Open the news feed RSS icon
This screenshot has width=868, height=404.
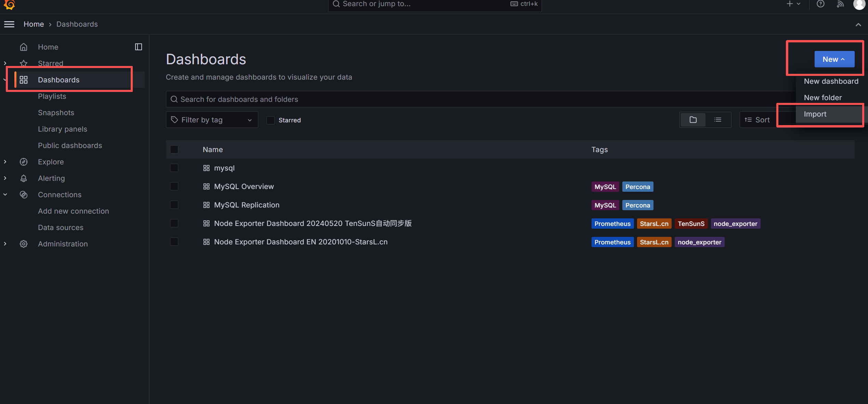(840, 4)
